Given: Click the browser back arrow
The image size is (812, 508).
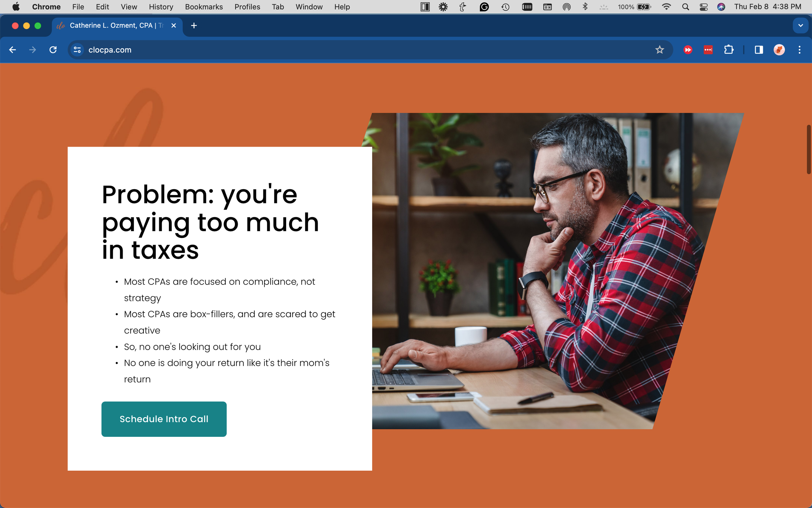Looking at the screenshot, I should pyautogui.click(x=12, y=50).
